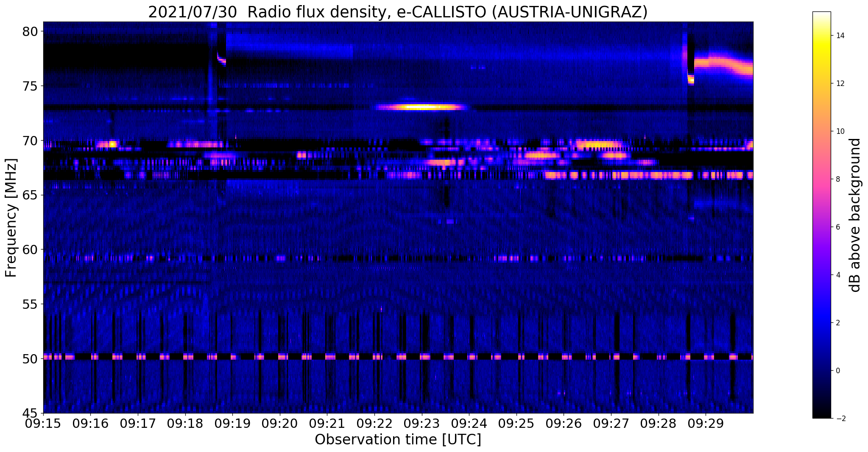
Task: Click the 55 MHz frequency tick label
Action: (30, 304)
